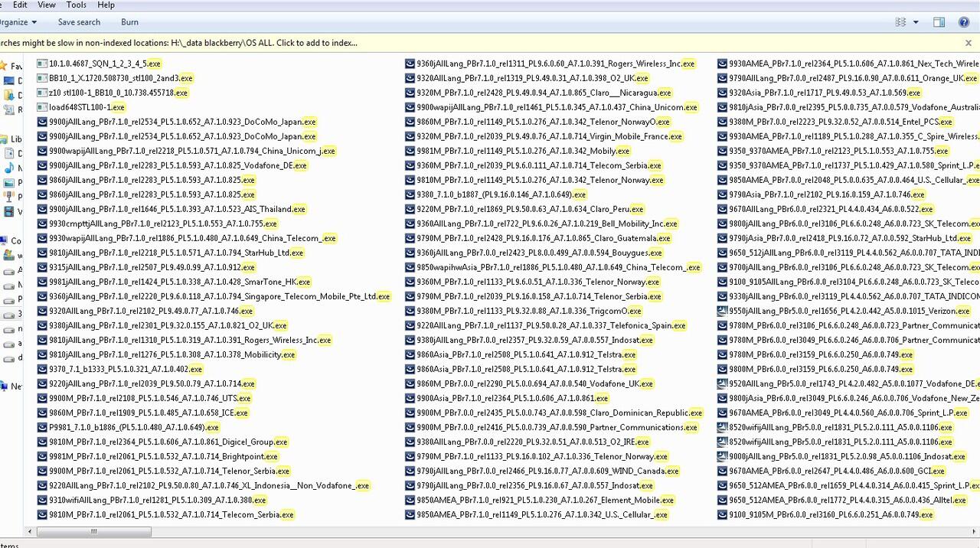This screenshot has width=980, height=548.
Task: Click the 9860M file name ending in Vodafone_UK.exe
Action: tap(535, 383)
